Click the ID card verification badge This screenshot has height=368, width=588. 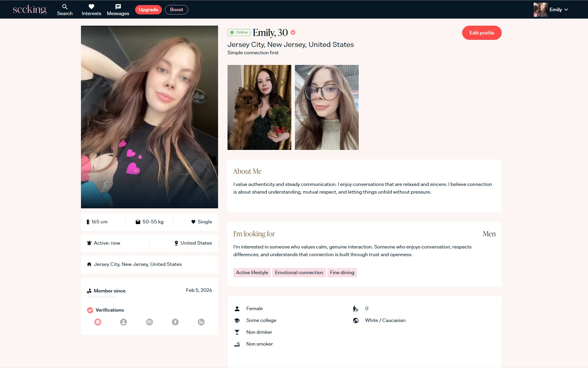point(150,322)
